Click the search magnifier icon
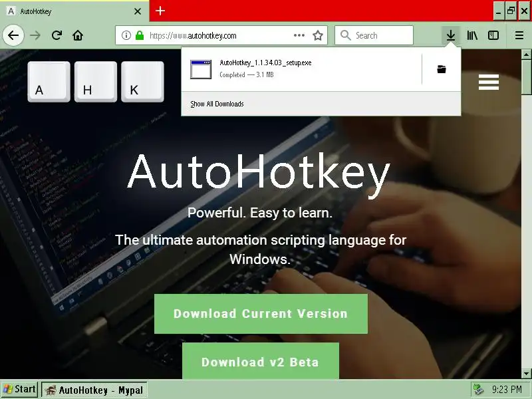This screenshot has width=532, height=399. point(345,35)
